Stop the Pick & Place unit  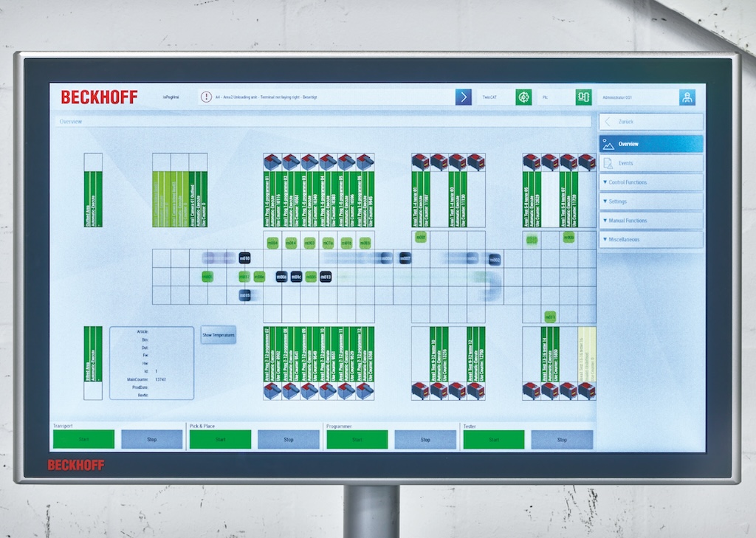coord(289,439)
